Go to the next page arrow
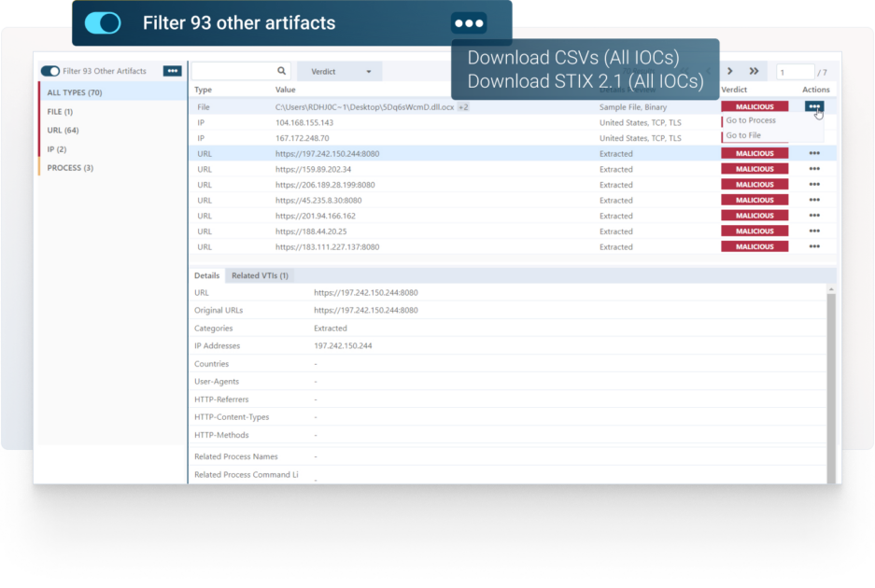875x588 pixels. click(729, 70)
